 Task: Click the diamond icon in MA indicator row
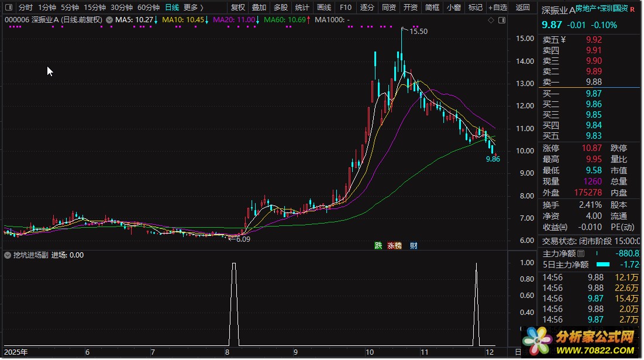tap(491, 20)
